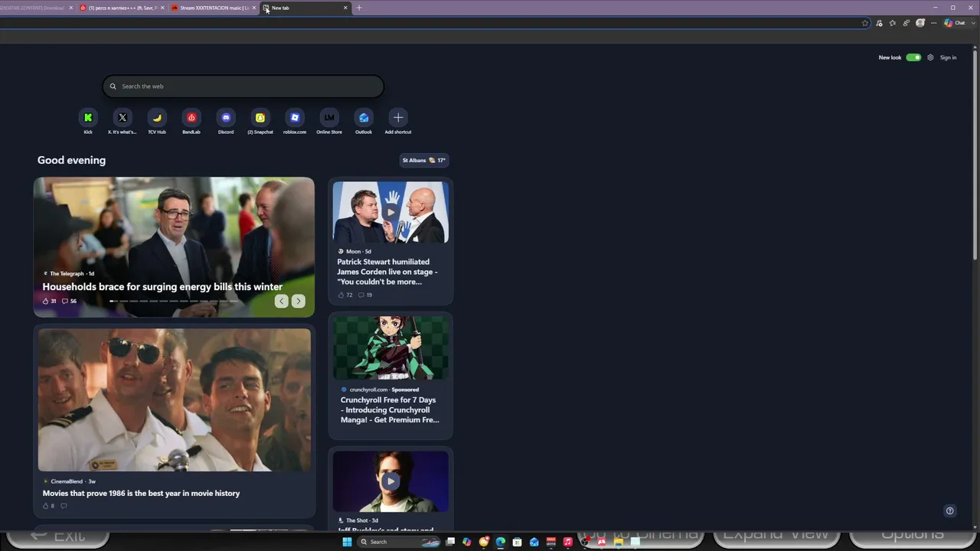Open the Copilot Chat button
The height and width of the screenshot is (551, 980).
pyautogui.click(x=955, y=23)
